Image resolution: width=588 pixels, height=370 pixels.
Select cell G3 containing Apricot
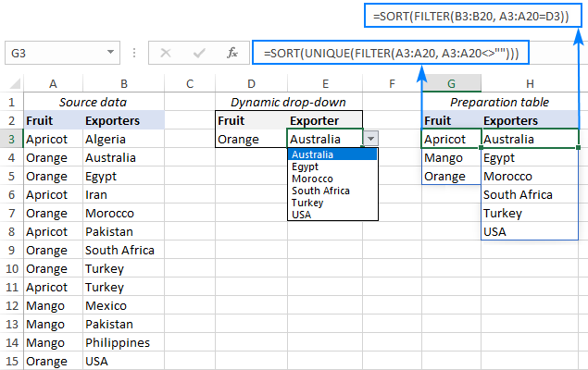[450, 140]
